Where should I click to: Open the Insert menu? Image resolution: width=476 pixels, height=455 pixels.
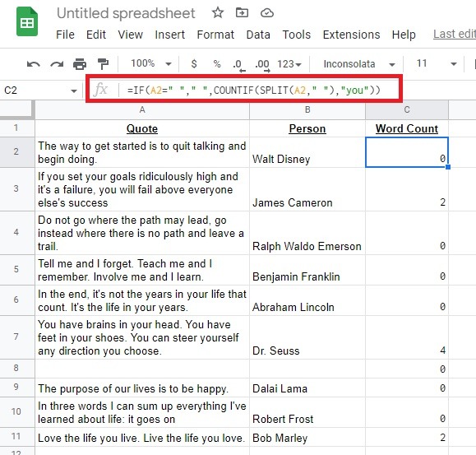(x=169, y=35)
